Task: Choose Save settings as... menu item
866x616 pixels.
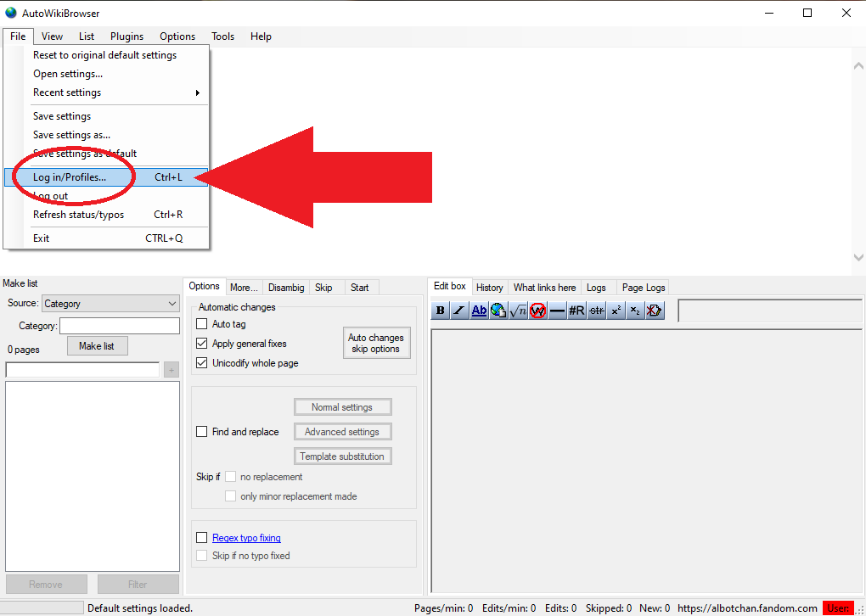Action: (106, 135)
